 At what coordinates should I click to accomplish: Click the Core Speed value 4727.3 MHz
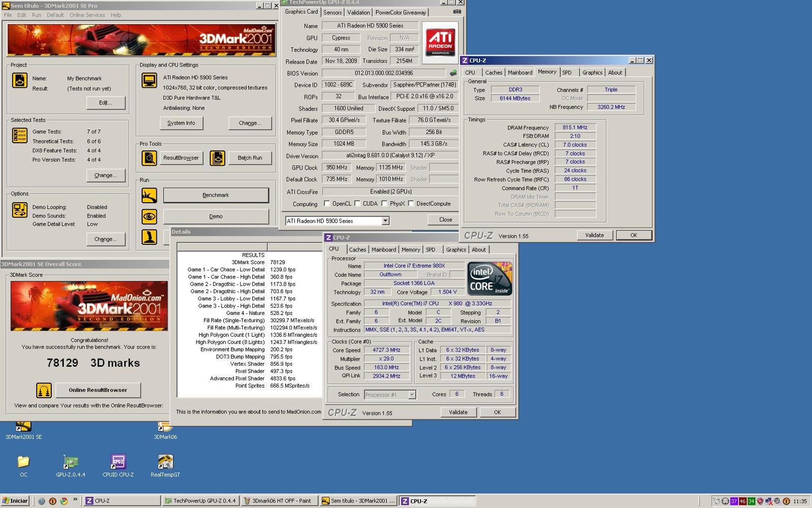(x=386, y=350)
